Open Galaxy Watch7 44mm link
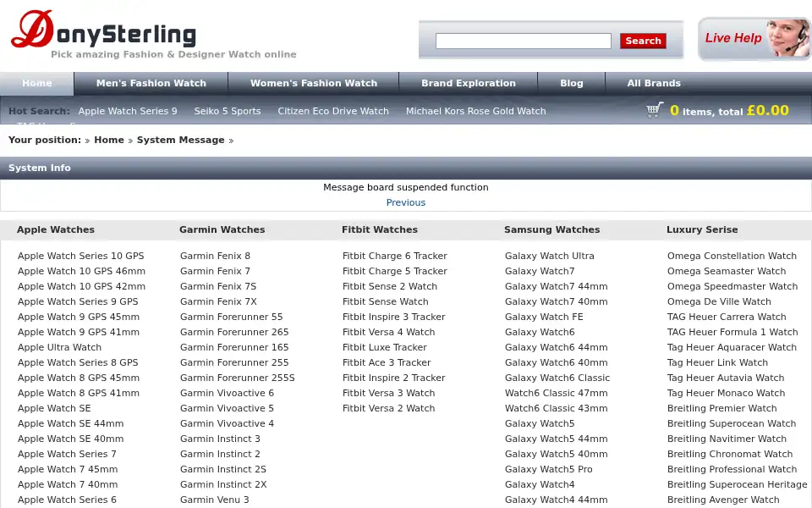Viewport: 812px width, 508px height. (557, 286)
